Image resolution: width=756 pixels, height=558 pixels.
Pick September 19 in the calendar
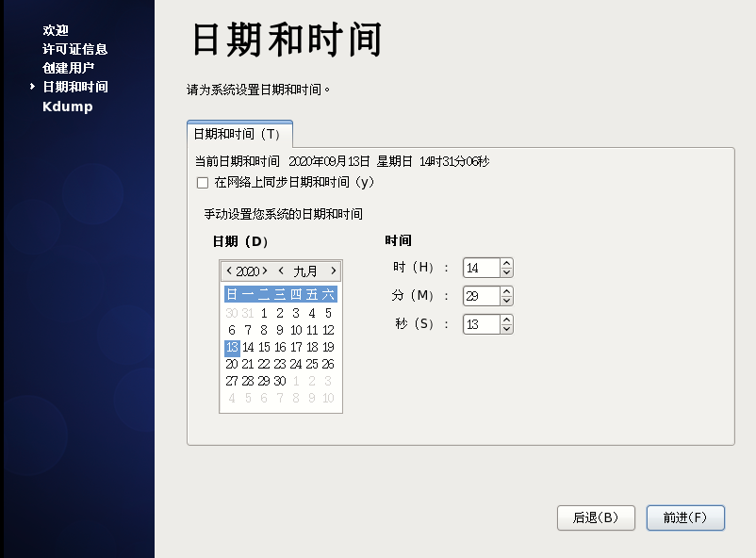pos(328,347)
